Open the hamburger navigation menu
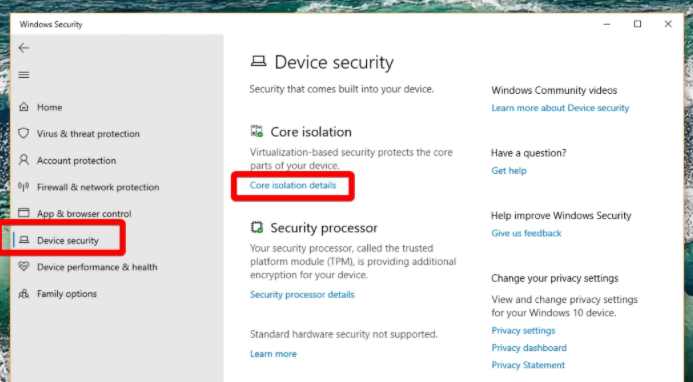This screenshot has height=382, width=693. 23,75
